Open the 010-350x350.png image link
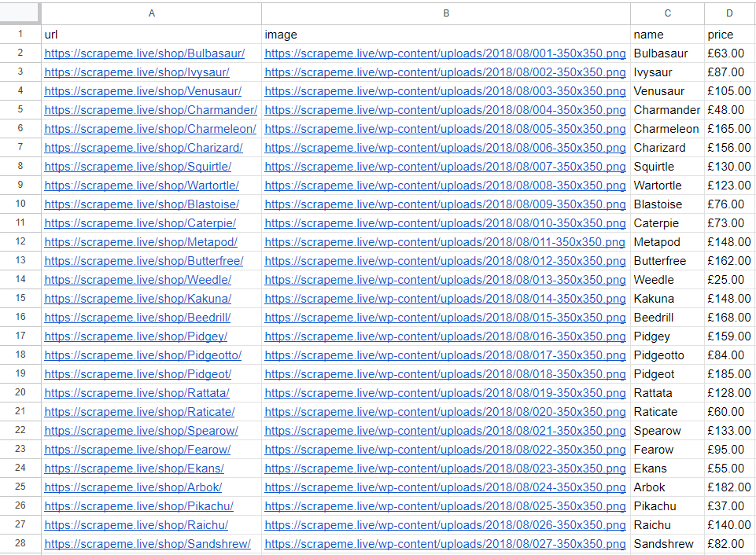 [x=445, y=223]
